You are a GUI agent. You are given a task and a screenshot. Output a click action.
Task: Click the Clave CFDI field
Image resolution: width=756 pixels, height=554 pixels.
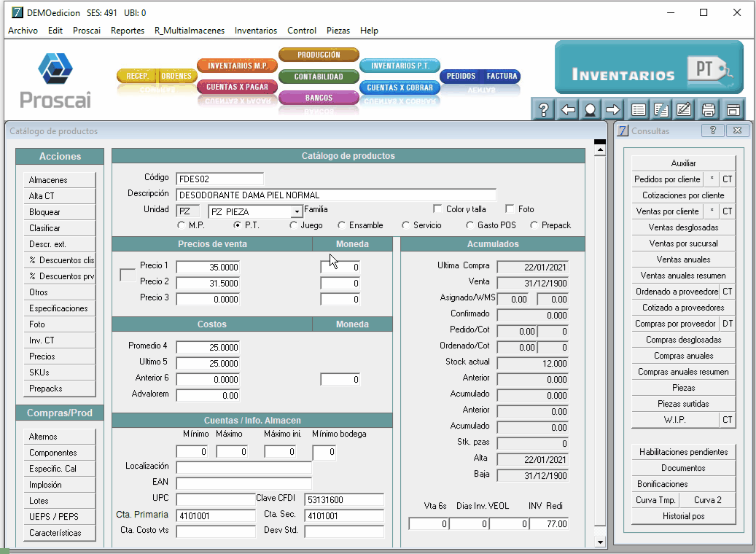pyautogui.click(x=344, y=500)
